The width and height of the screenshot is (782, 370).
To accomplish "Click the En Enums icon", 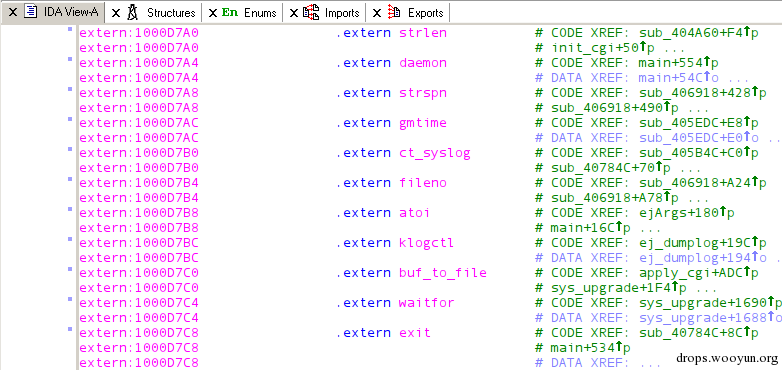I will point(230,12).
